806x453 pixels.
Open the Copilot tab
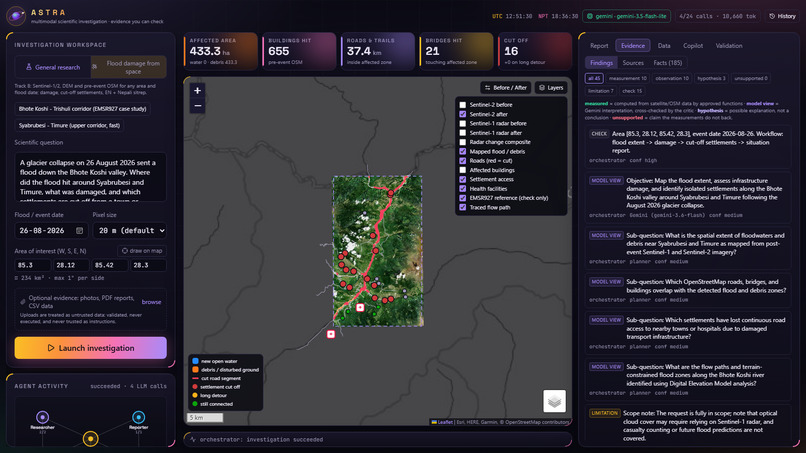(x=693, y=46)
